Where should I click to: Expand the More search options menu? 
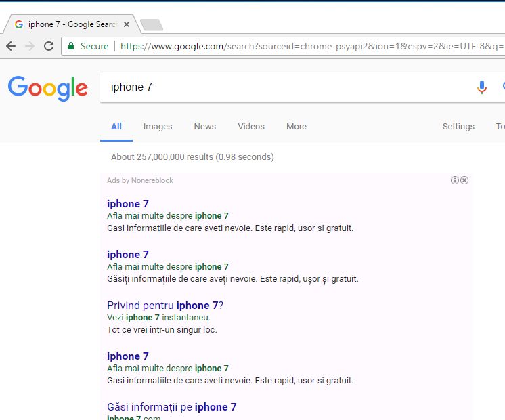click(297, 127)
